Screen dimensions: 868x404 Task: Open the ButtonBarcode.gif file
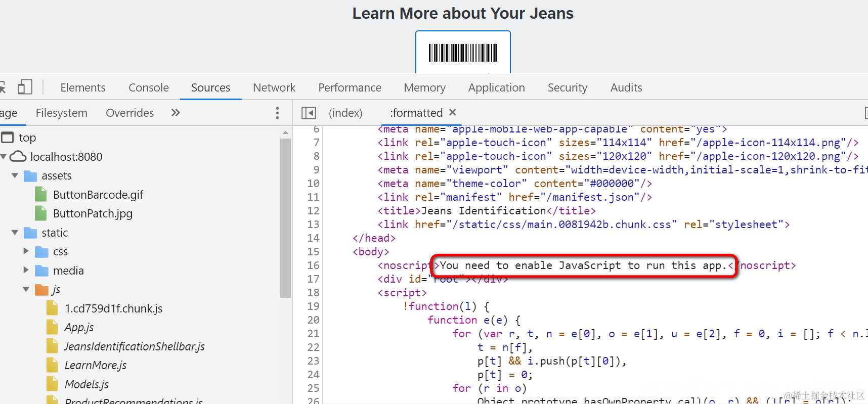tap(98, 195)
